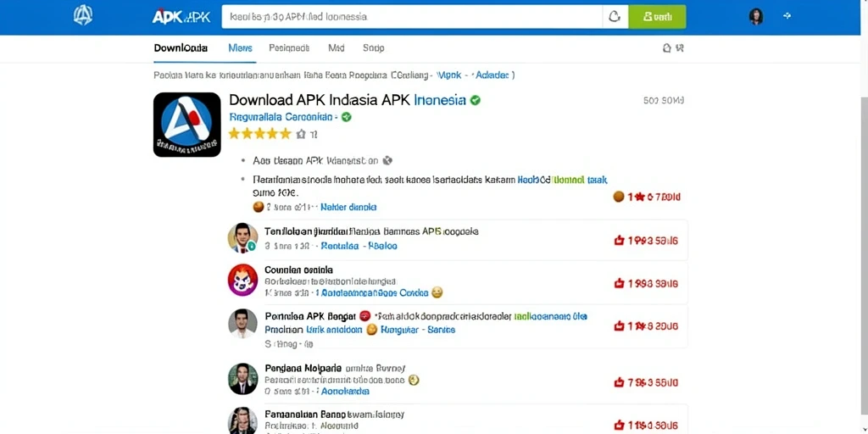
Task: Like Pandana Nolparia comment with thumbs-up
Action: pos(619,382)
